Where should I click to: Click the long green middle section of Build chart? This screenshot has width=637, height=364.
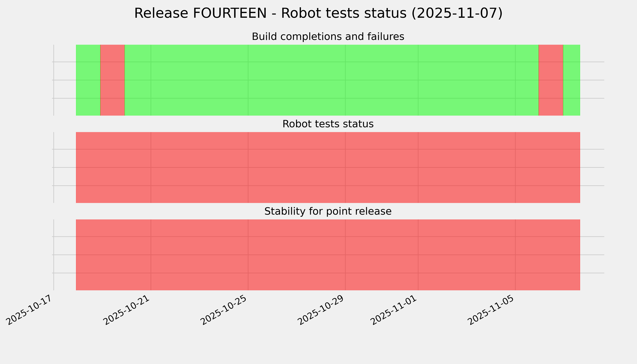click(x=331, y=80)
